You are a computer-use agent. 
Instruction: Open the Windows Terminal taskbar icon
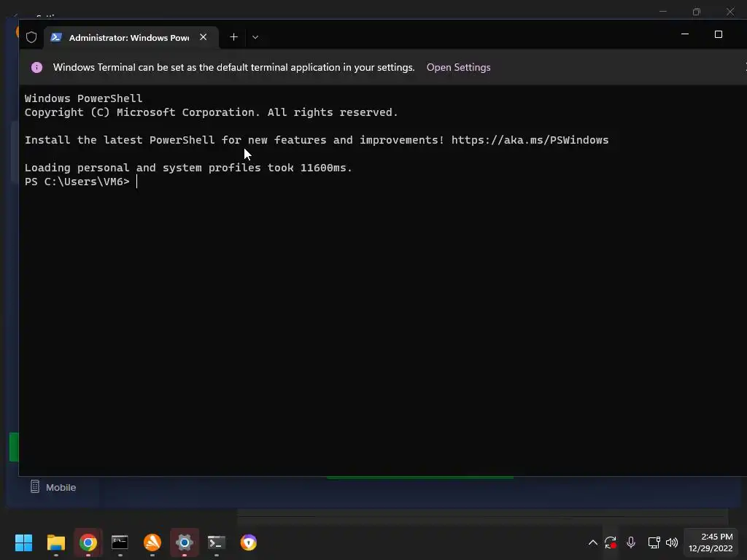[x=217, y=542]
